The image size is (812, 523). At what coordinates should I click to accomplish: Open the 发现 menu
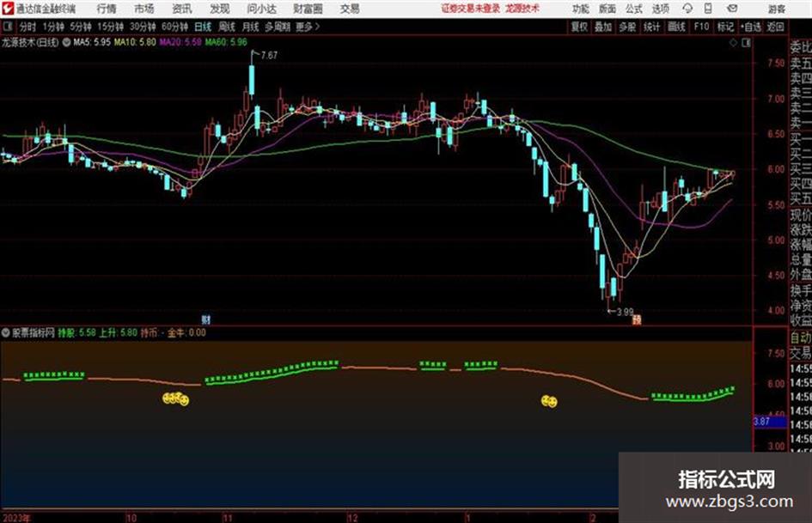220,9
